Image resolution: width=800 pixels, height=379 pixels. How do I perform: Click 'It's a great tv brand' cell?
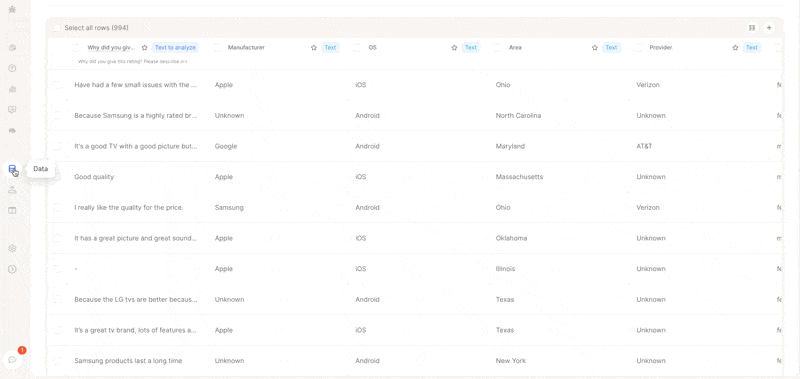coord(136,330)
